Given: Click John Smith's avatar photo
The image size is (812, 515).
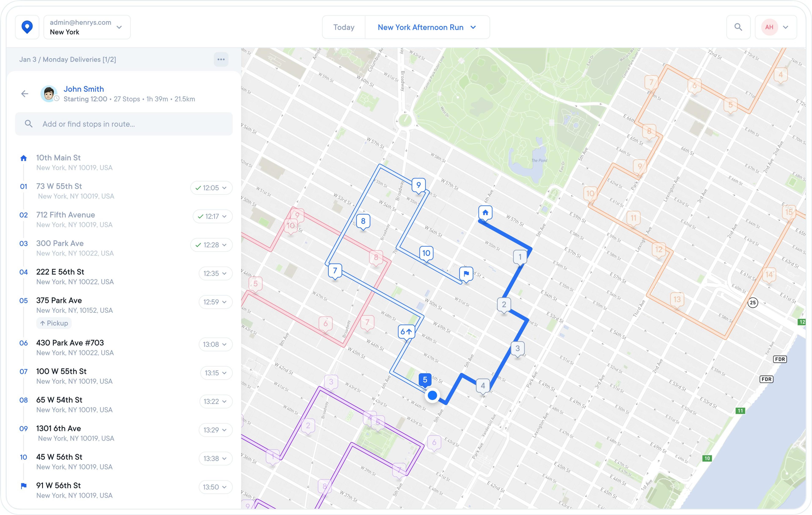Looking at the screenshot, I should pyautogui.click(x=49, y=94).
